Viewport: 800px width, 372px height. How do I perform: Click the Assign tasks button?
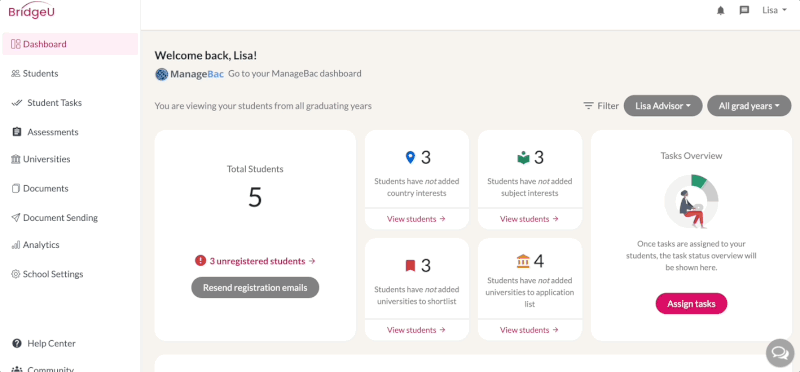[x=691, y=304]
